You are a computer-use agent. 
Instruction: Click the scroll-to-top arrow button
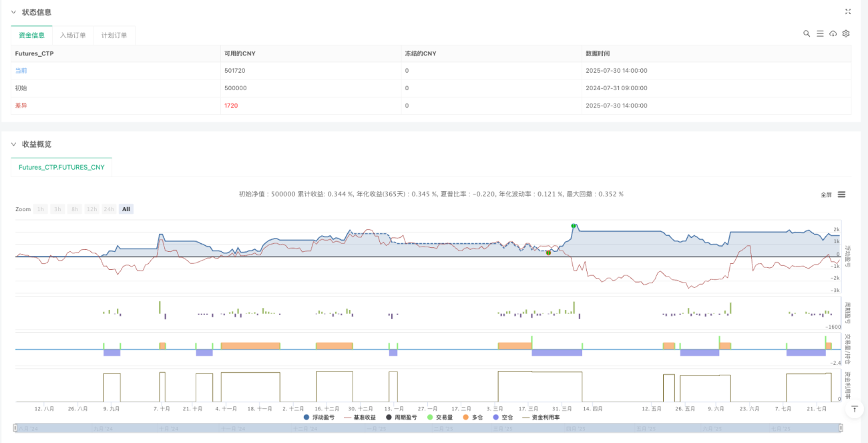(855, 408)
